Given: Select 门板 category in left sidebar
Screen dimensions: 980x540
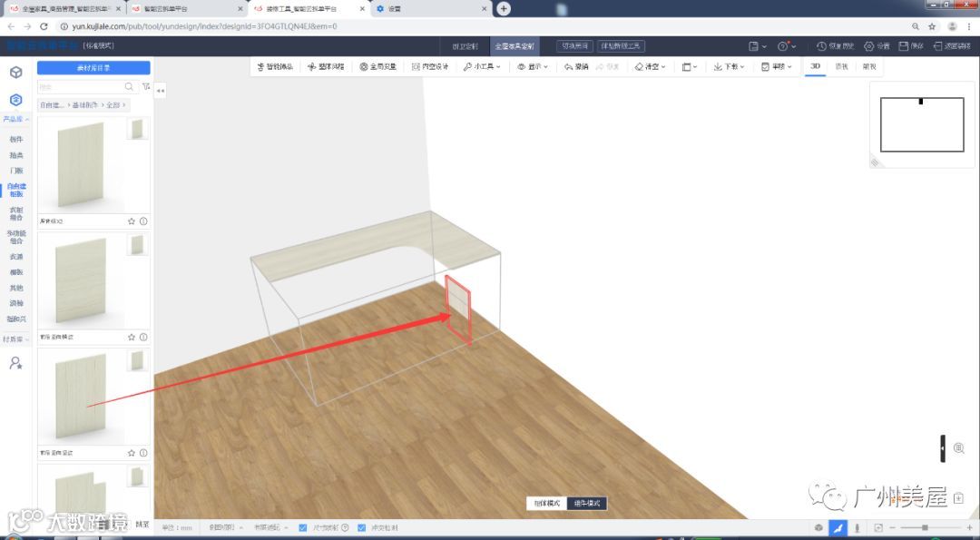Looking at the screenshot, I should [x=16, y=171].
